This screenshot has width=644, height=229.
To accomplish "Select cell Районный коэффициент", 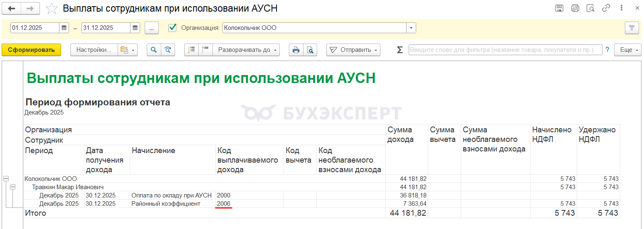I will point(173,204).
